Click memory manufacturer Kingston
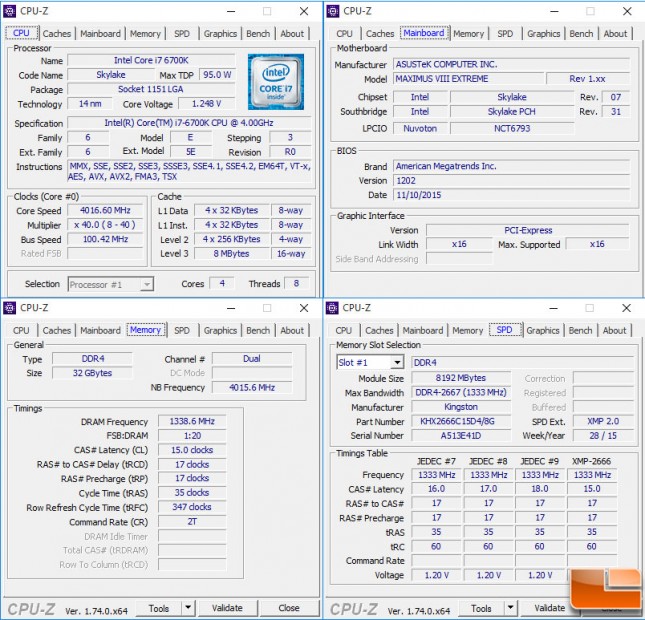Viewport: 645px width, 620px height. point(461,407)
